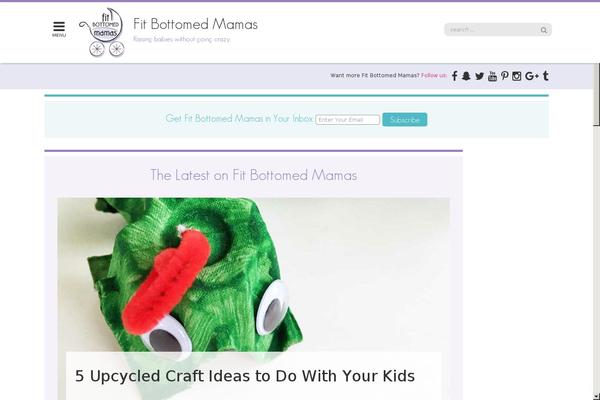Open 5 Upcycled Craft Ideas article title
600x400 pixels.
(245, 376)
